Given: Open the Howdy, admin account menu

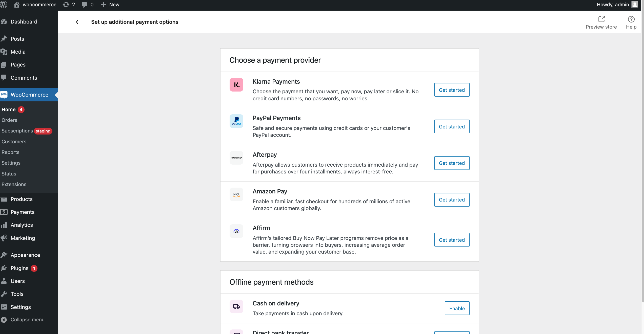Looking at the screenshot, I should pyautogui.click(x=613, y=5).
